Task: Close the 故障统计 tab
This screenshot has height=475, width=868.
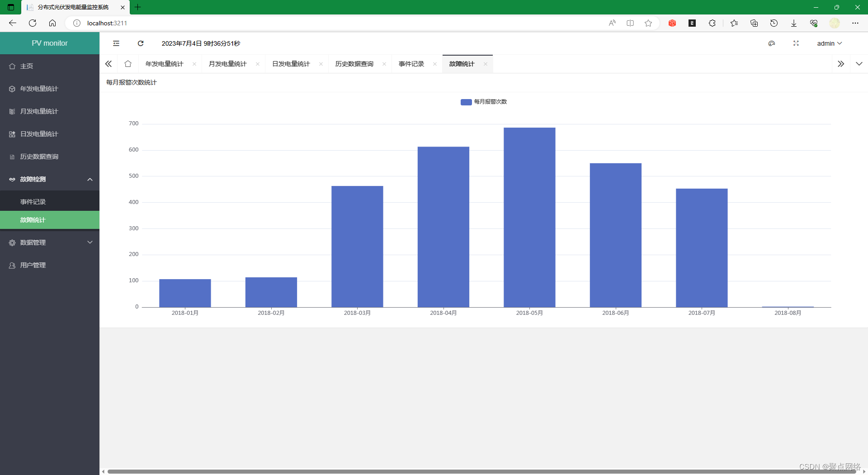Action: click(x=486, y=64)
